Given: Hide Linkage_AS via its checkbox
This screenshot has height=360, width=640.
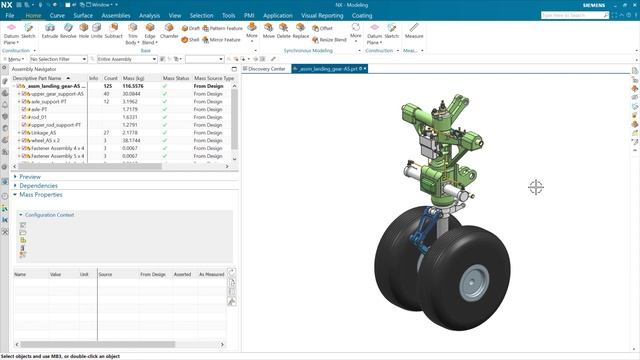Looking at the screenshot, I should point(24,133).
